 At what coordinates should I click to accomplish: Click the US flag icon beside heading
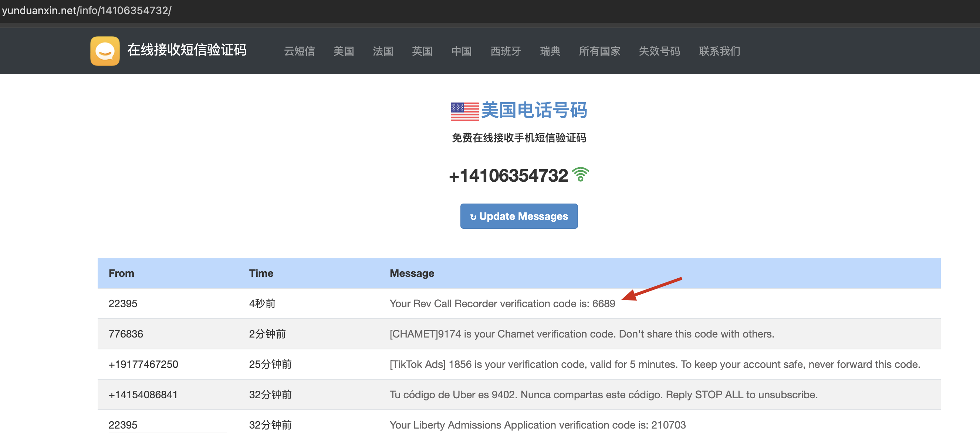pyautogui.click(x=464, y=111)
